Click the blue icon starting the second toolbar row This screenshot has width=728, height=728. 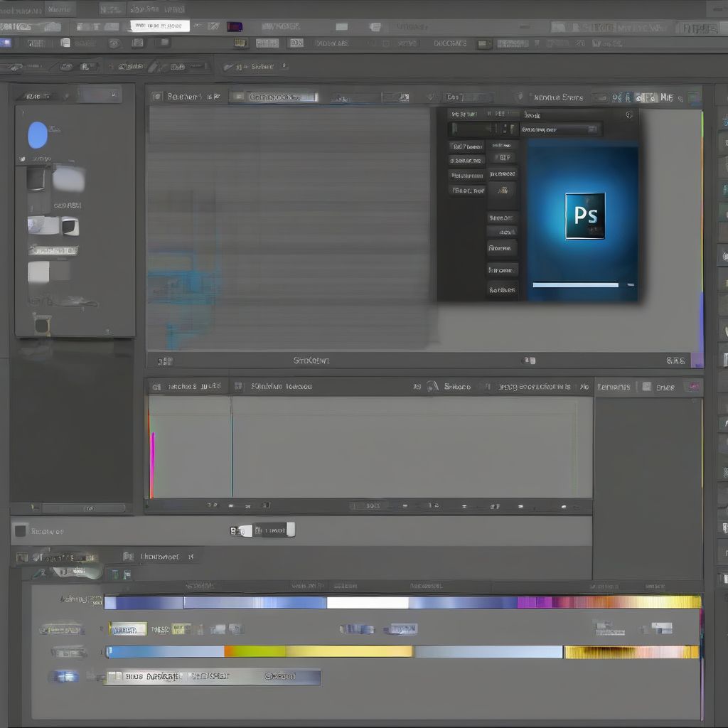(6, 43)
